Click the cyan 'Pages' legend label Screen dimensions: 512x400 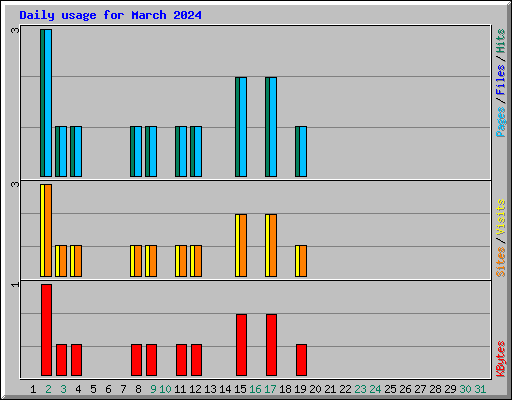tap(500, 122)
